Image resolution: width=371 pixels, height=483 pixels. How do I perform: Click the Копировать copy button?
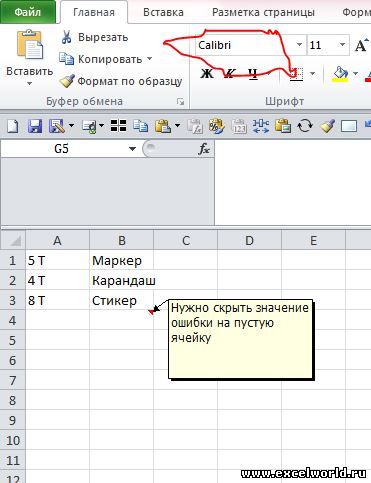coord(100,59)
